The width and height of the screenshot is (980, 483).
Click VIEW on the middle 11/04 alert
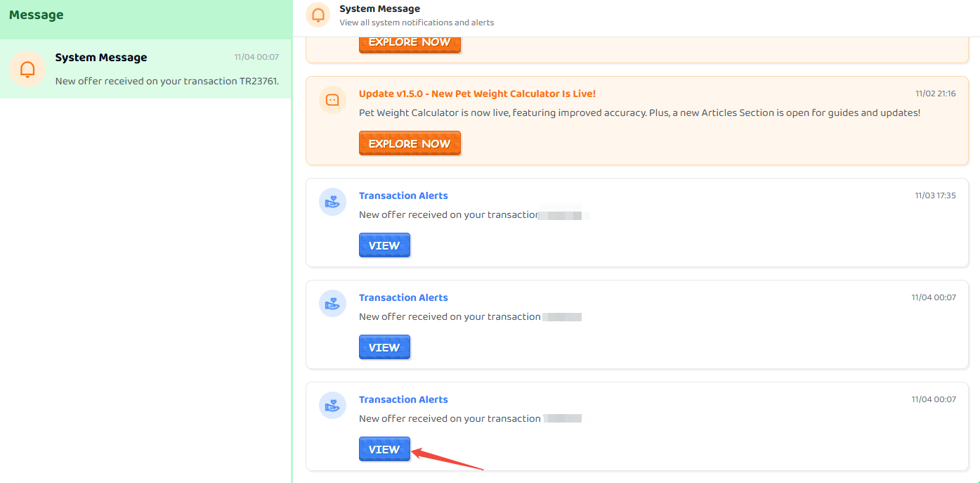click(x=384, y=347)
